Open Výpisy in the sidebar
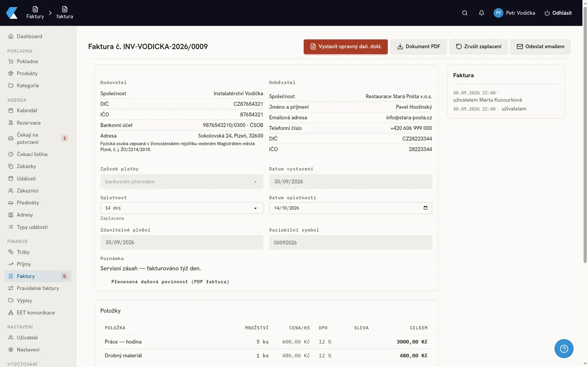Viewport: 588px width, 367px height. coord(38,301)
